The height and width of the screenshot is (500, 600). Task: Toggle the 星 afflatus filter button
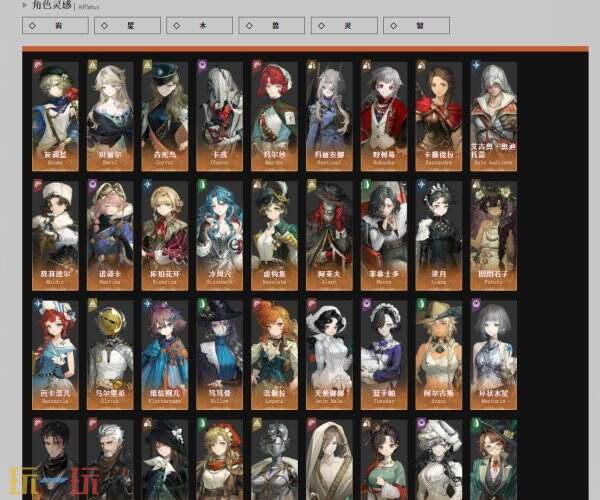(127, 26)
